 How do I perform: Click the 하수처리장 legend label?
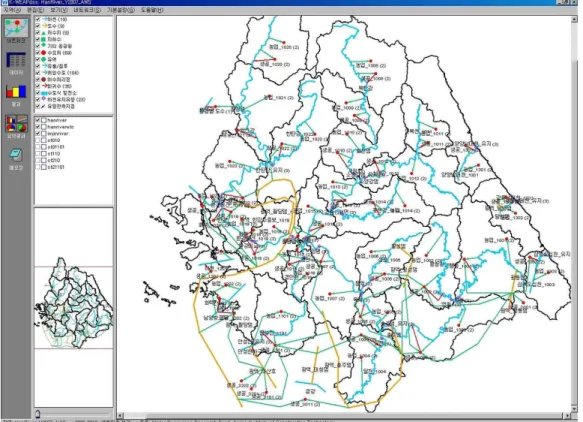pos(59,79)
